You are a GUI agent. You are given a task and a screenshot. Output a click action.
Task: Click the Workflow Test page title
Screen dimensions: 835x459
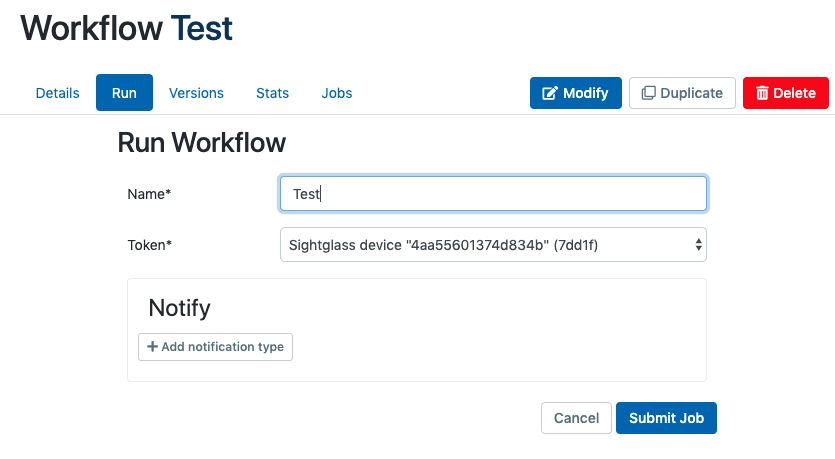click(127, 28)
